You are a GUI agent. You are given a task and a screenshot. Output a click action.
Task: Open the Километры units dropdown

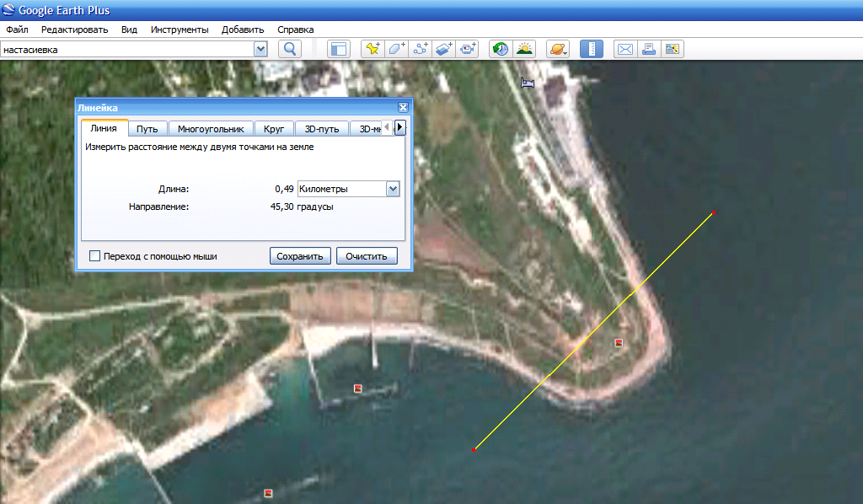[393, 189]
